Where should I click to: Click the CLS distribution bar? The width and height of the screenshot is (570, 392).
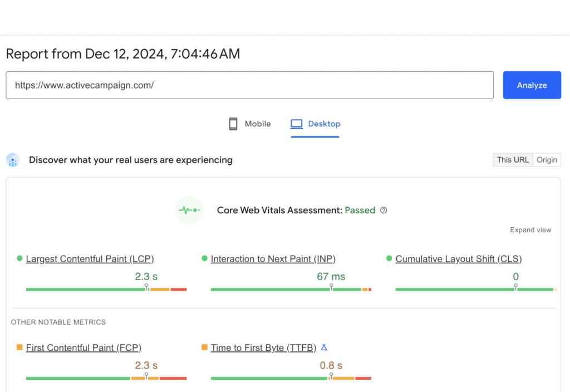tap(476, 290)
